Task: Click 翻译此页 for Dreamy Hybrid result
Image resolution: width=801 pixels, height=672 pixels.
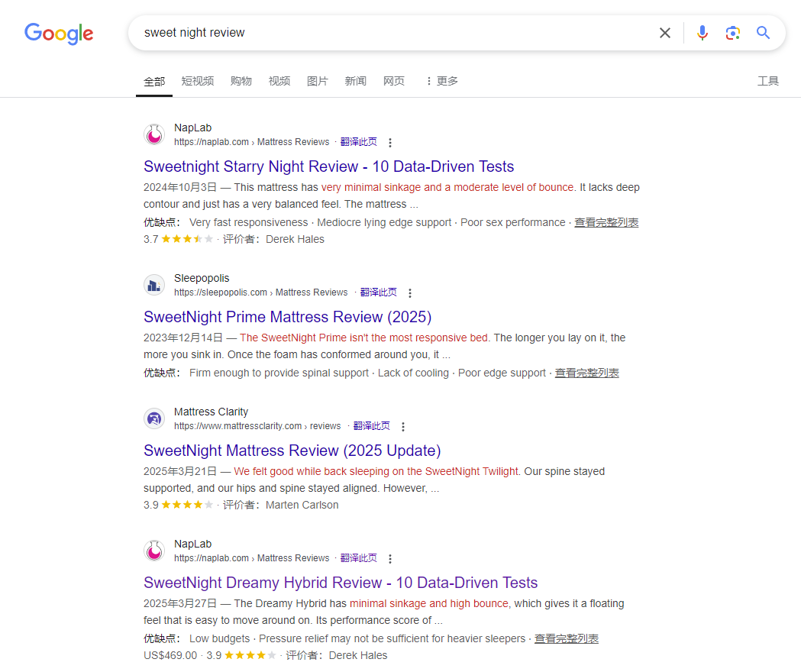Action: (x=359, y=558)
